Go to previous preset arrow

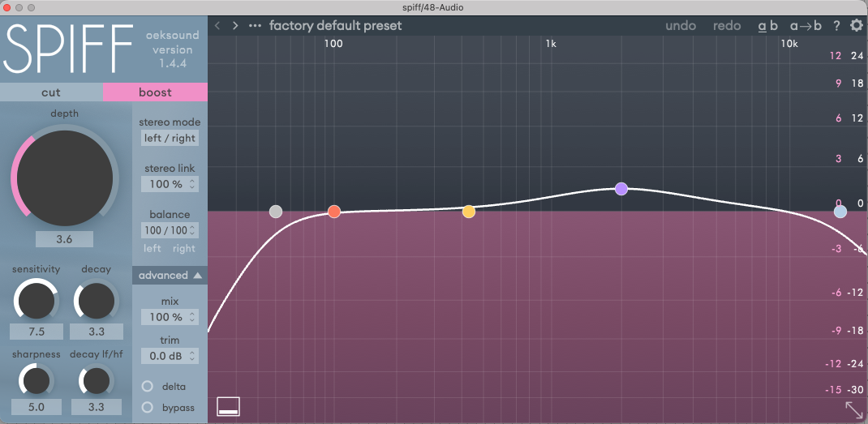[x=217, y=26]
